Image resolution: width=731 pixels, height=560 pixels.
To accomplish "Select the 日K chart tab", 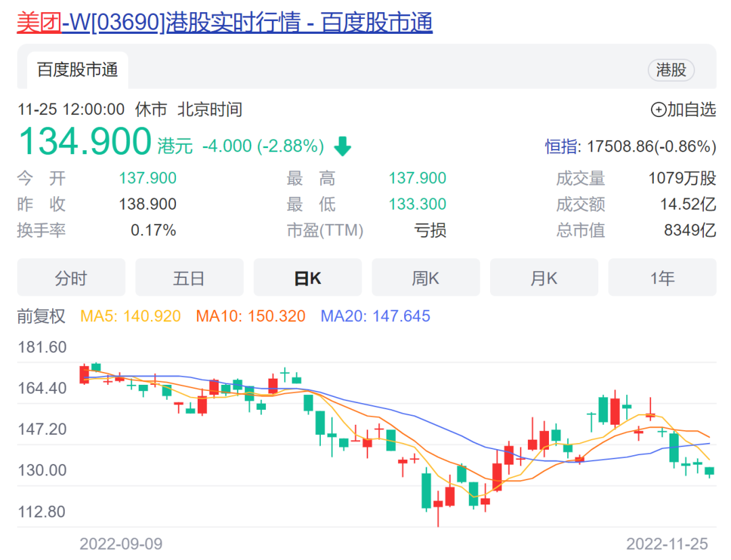I will pyautogui.click(x=307, y=278).
